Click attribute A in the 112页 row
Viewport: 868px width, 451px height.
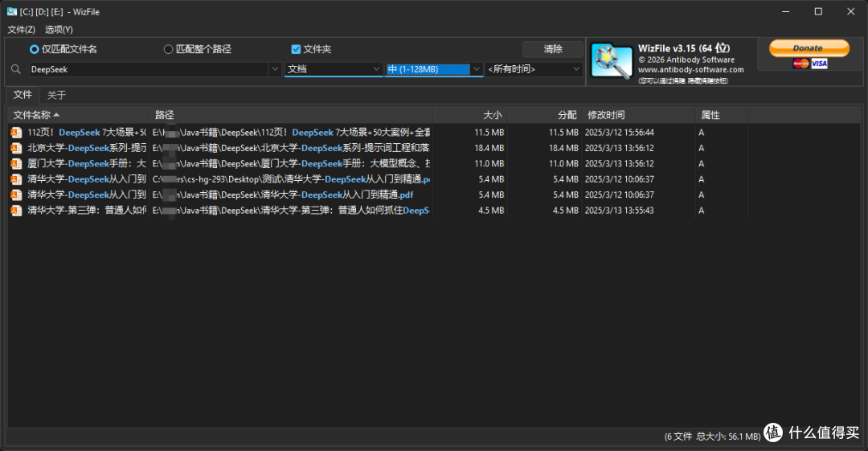pyautogui.click(x=702, y=133)
